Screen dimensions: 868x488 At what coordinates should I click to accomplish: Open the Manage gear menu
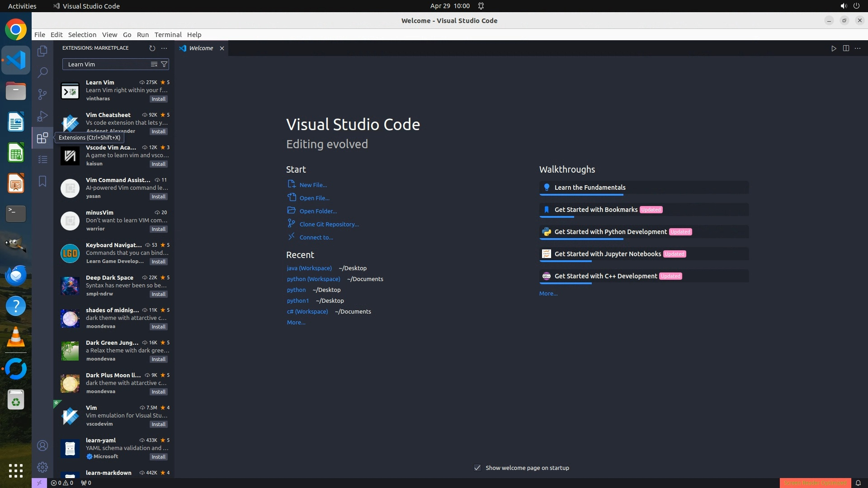click(42, 467)
